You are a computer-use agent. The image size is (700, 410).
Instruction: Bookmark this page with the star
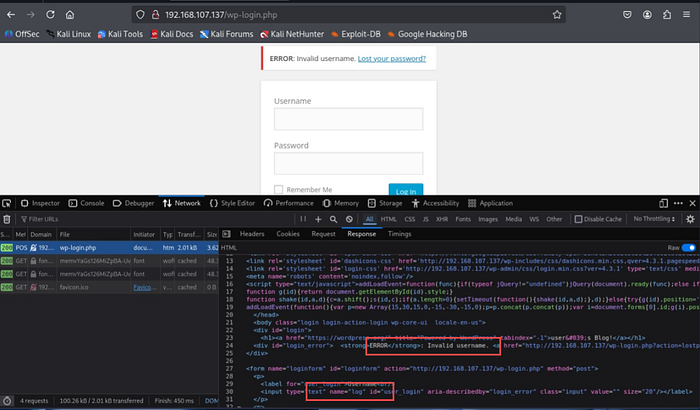(557, 15)
